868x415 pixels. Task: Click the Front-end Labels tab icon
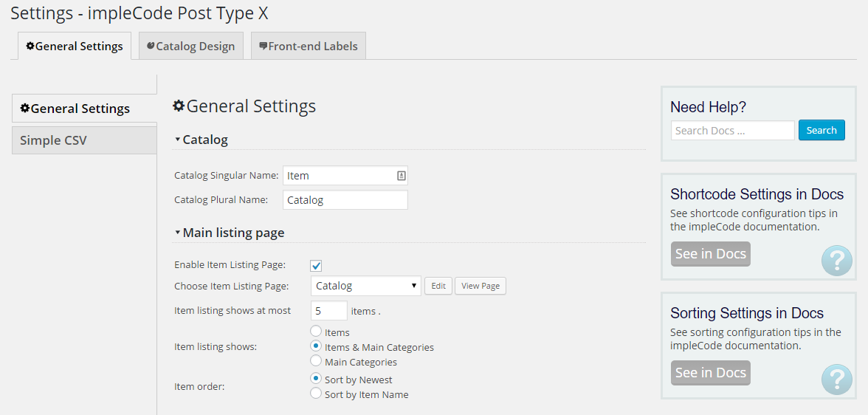coord(263,46)
